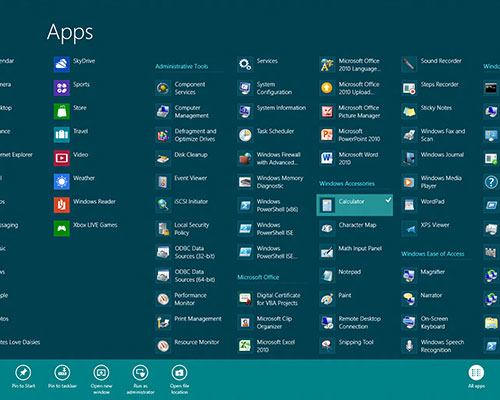
Task: Select the Microsoft Office group header
Action: pyautogui.click(x=258, y=277)
